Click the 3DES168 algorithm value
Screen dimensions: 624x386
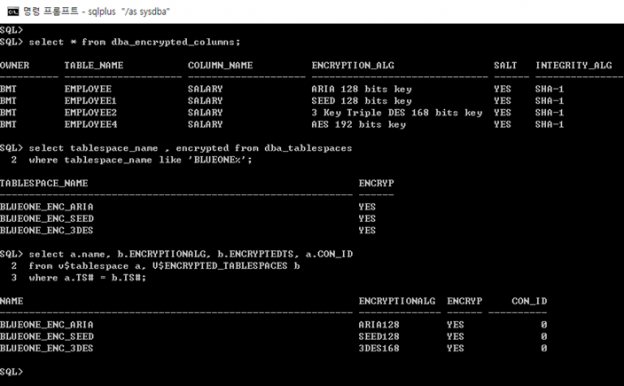[379, 348]
